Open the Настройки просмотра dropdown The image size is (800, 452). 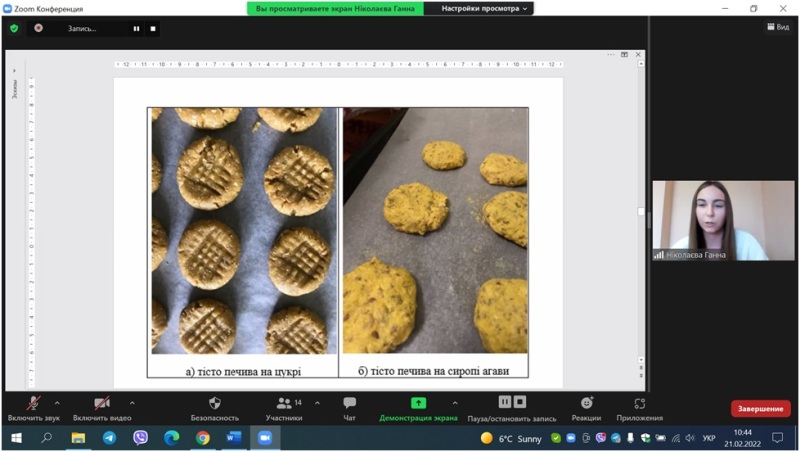(x=483, y=8)
